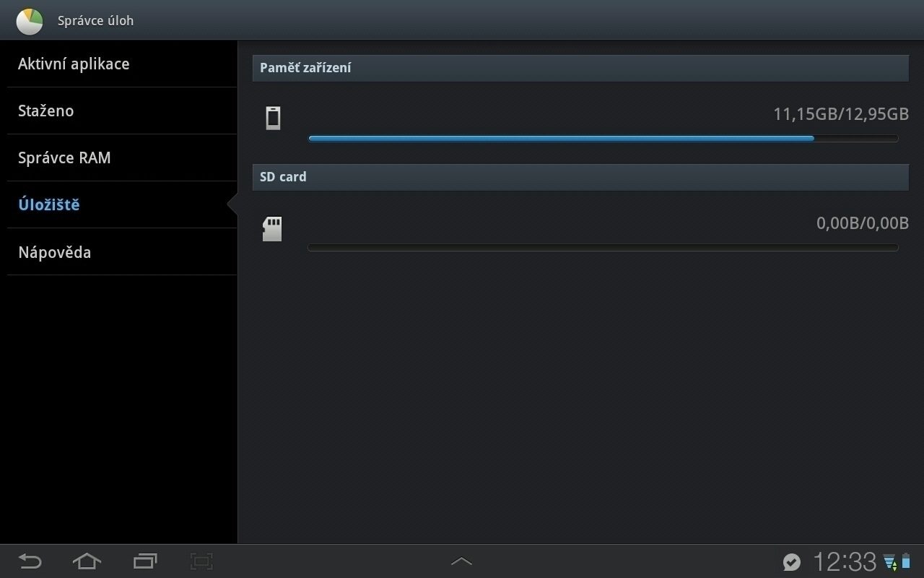The height and width of the screenshot is (578, 924).
Task: Click the empty SD card usage bar
Action: [x=603, y=248]
